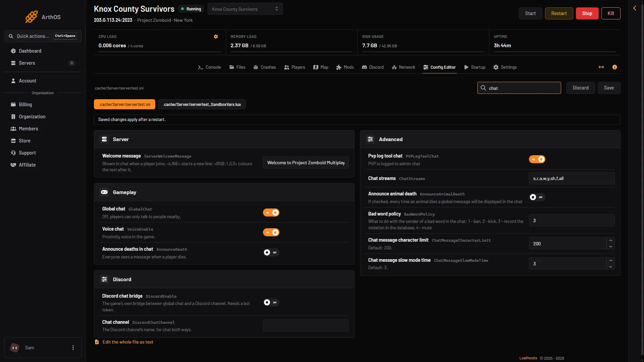Click the Kill button
Image resolution: width=644 pixels, height=362 pixels.
pos(611,13)
